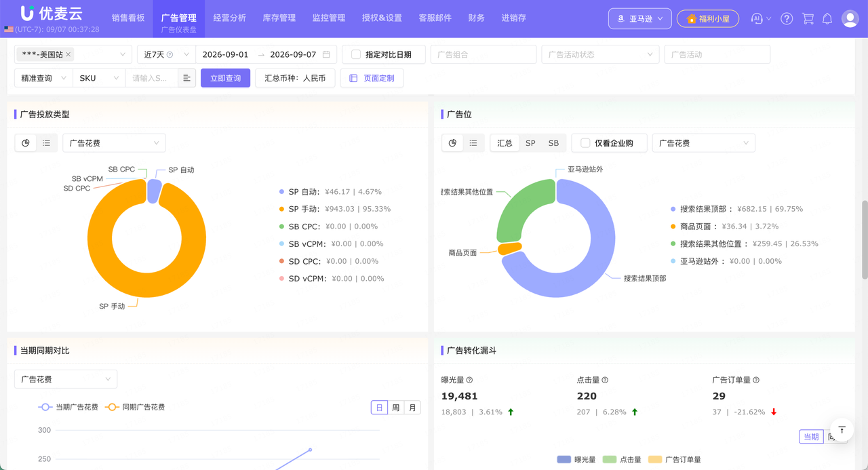Click the back-to-top floating button
868x470 pixels.
842,430
